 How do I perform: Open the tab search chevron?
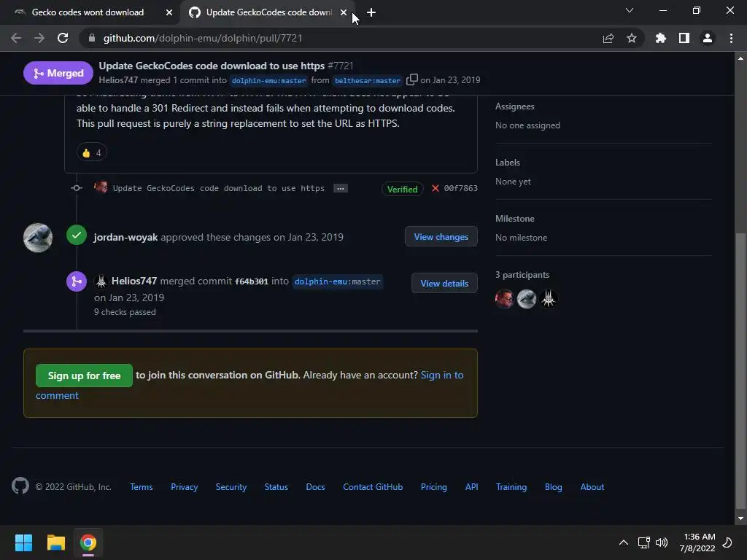(x=630, y=10)
